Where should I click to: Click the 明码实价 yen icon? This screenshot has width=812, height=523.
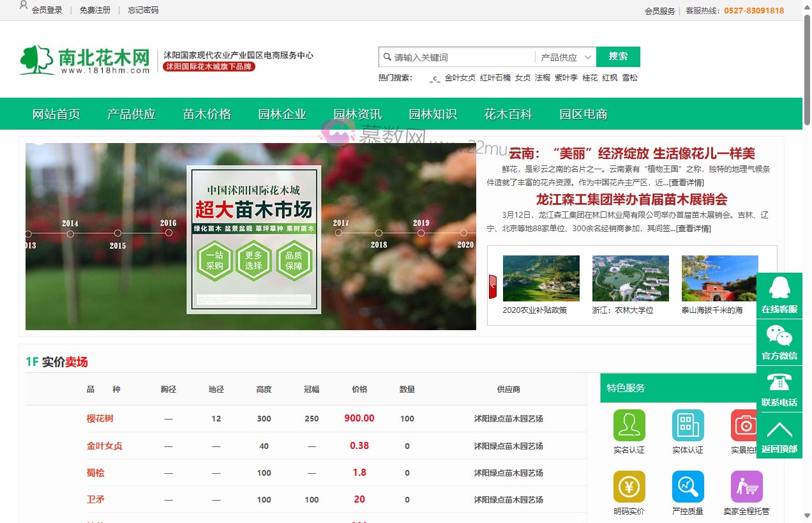(x=629, y=487)
